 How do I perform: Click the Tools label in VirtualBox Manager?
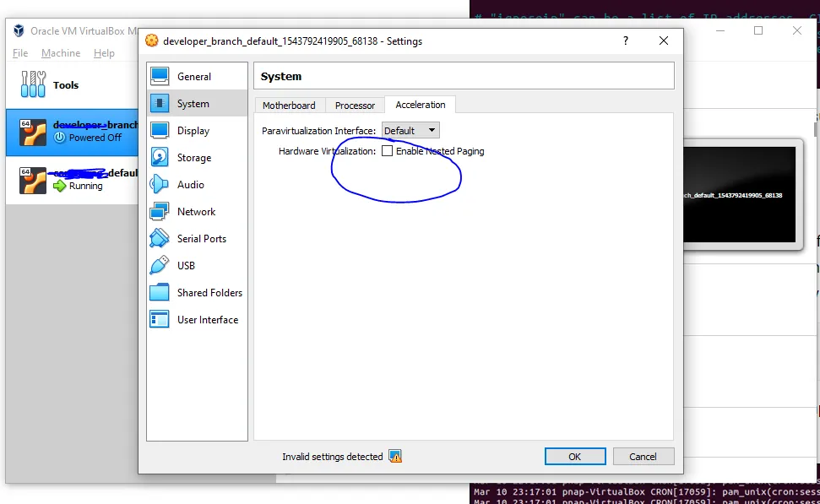(x=66, y=84)
